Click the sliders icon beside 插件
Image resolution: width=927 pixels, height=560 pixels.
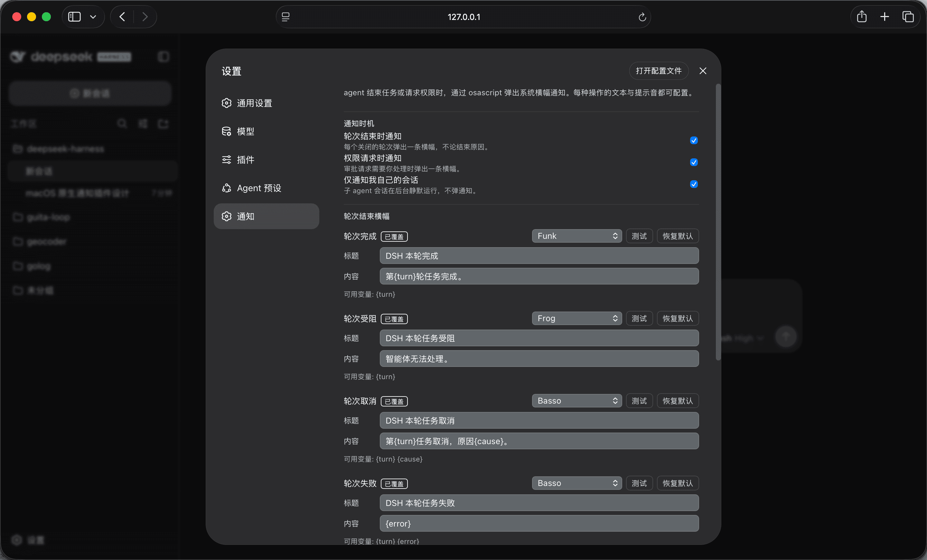[x=227, y=159]
